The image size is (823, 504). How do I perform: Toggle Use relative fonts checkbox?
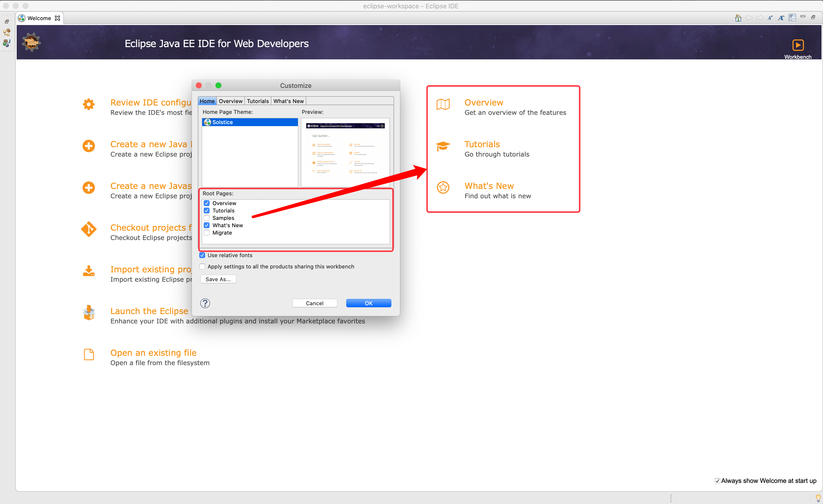202,255
